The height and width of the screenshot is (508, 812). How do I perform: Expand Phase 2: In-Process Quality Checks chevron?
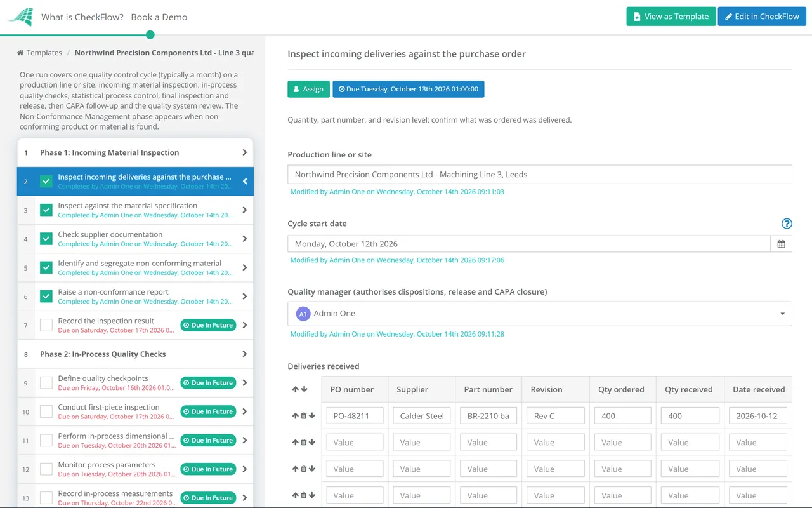tap(245, 354)
